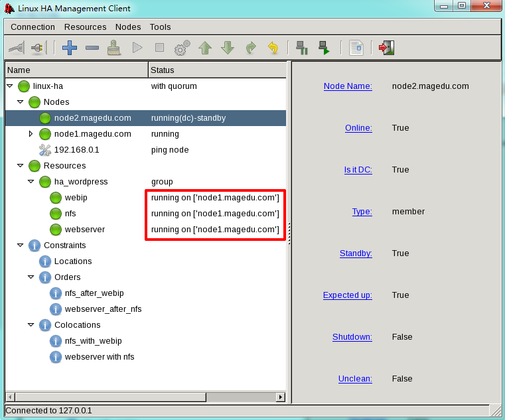Viewport: 505px width, 420px height.
Task: Click the green icon beside webip
Action: pyautogui.click(x=56, y=198)
